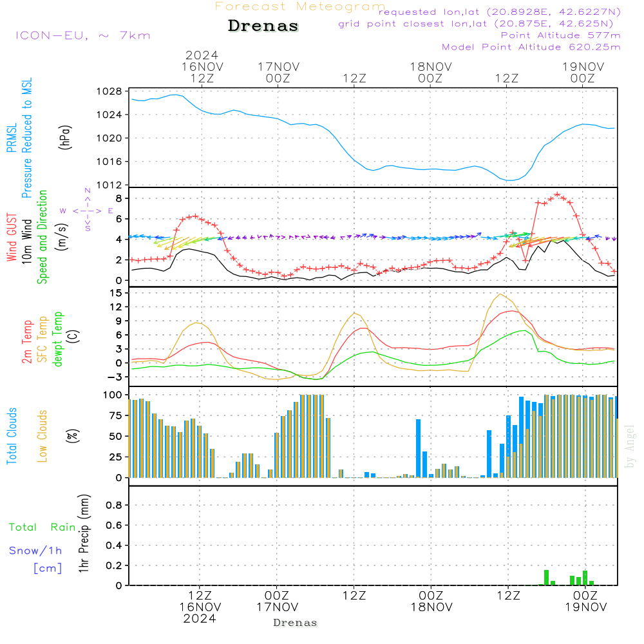
Task: Click the wind direction compass rose
Action: pyautogui.click(x=87, y=211)
